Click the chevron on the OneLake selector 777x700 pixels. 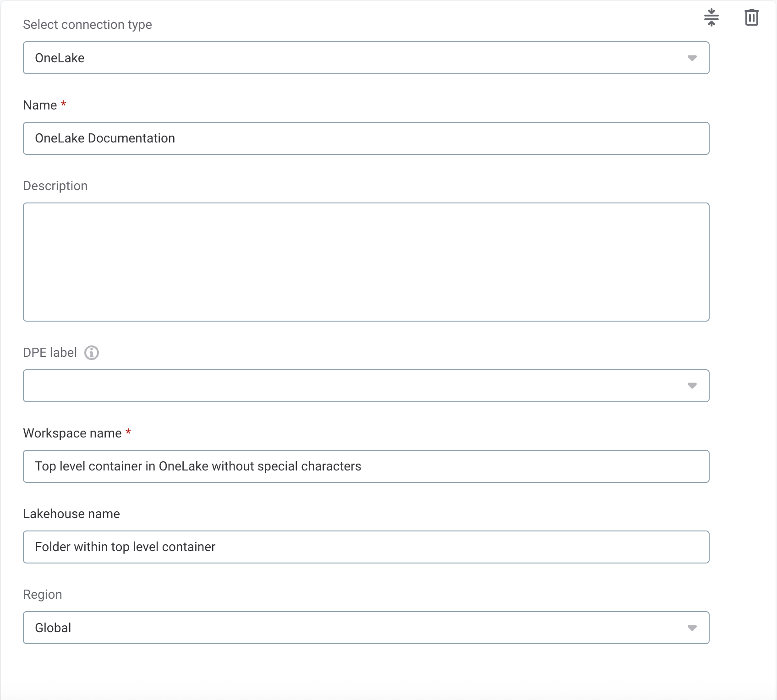click(x=692, y=58)
